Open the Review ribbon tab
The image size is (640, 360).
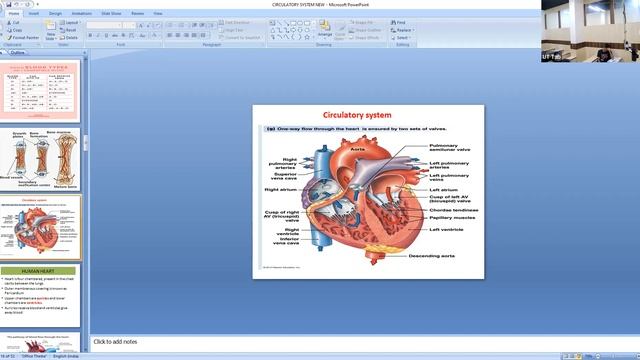click(138, 13)
